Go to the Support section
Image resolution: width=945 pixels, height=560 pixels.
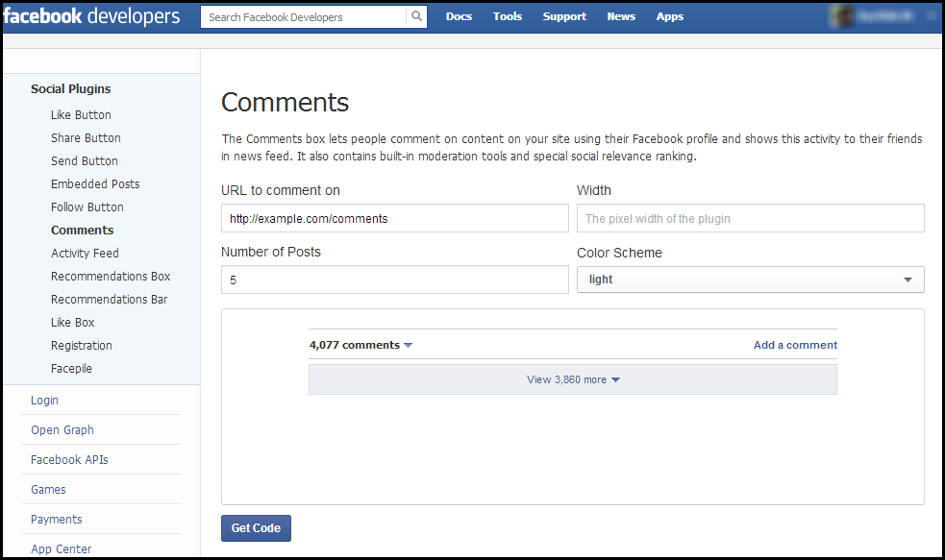point(564,16)
